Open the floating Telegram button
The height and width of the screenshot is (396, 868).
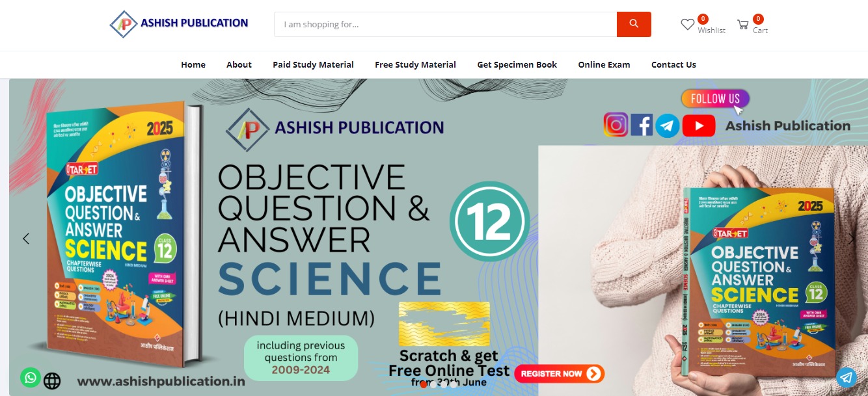[846, 377]
